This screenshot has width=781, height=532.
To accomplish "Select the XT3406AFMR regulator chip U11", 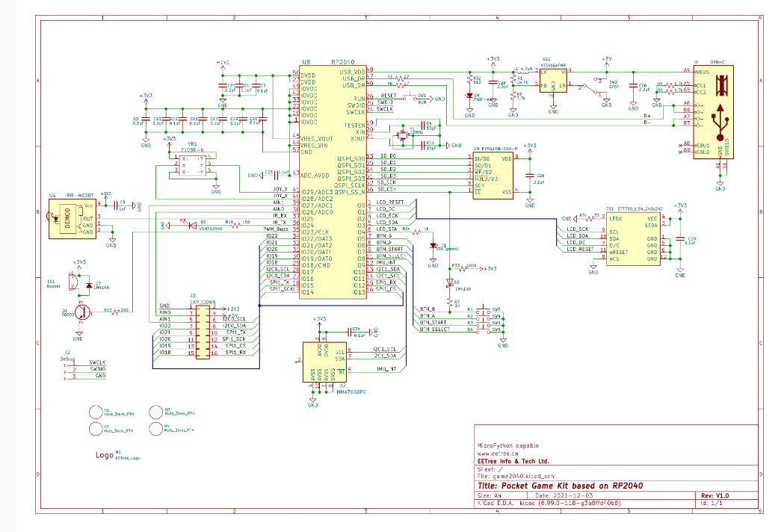I will (554, 79).
